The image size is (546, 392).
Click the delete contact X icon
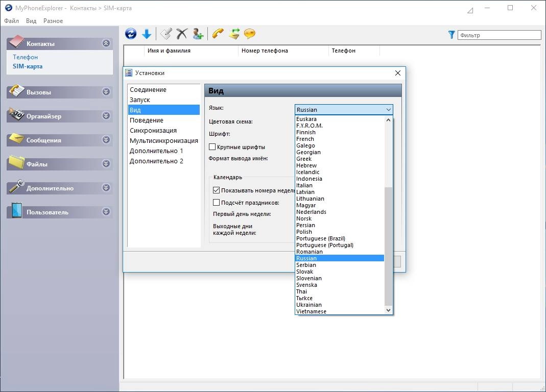pos(182,34)
